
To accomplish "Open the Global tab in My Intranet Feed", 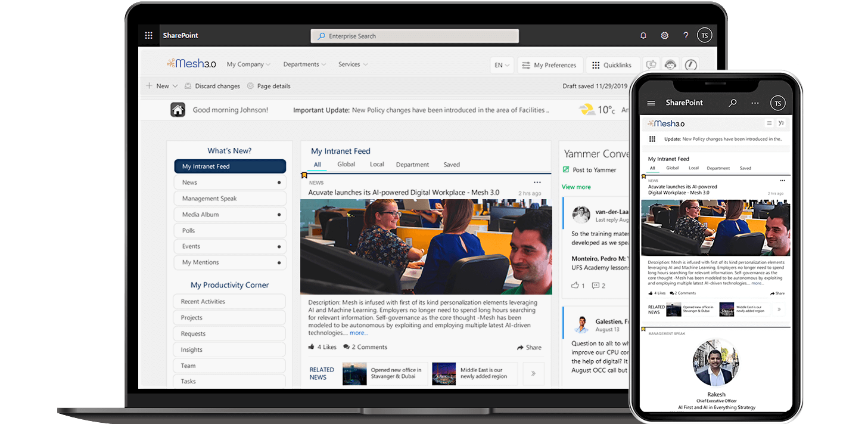I will point(346,164).
